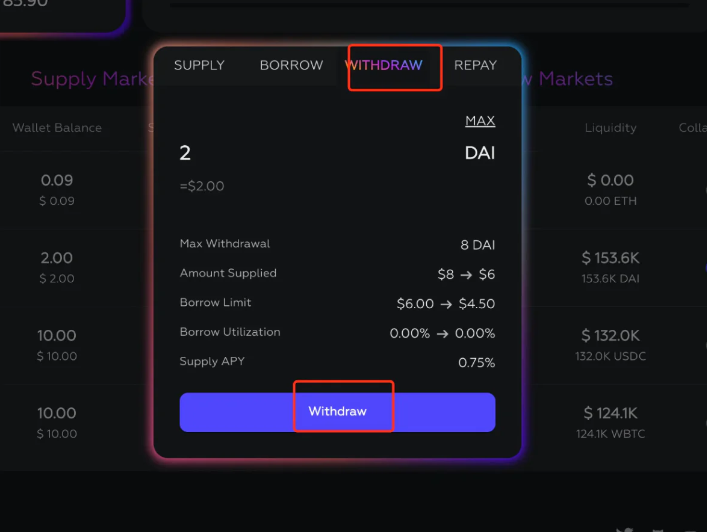Screen dimensions: 707x532
Task: Click the Supply APY 0.75% value
Action: (x=477, y=362)
